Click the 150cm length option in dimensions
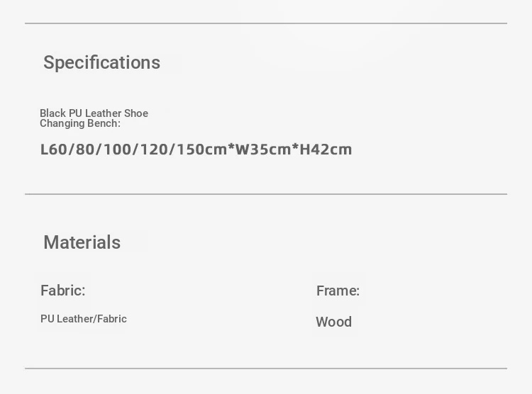 (x=202, y=150)
